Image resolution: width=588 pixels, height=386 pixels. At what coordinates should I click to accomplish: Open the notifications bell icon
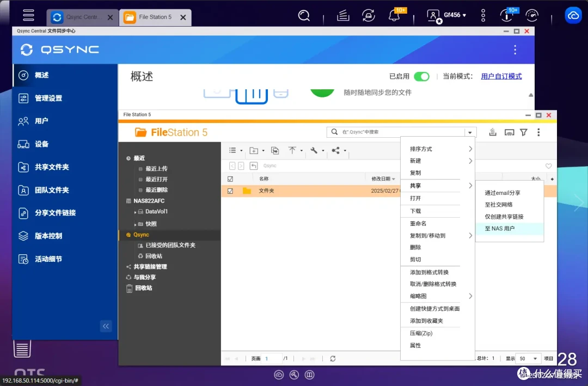[x=394, y=16]
